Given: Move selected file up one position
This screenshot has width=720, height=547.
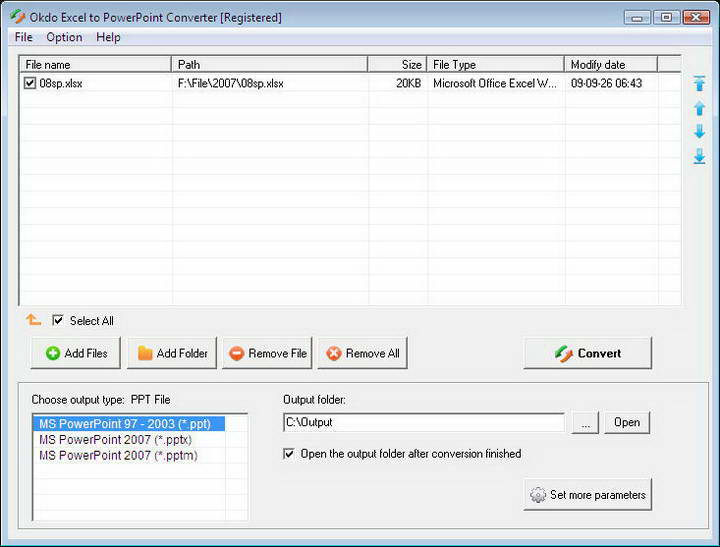Looking at the screenshot, I should tap(699, 108).
